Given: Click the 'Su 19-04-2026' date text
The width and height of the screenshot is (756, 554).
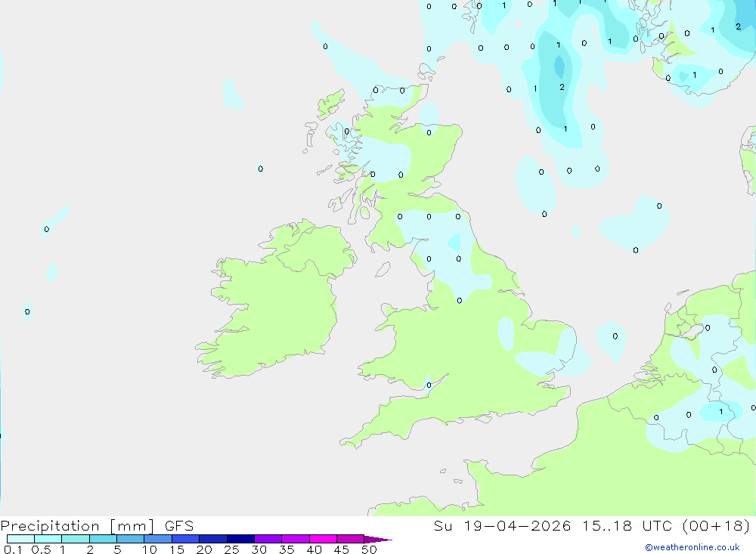Looking at the screenshot, I should point(503,526).
